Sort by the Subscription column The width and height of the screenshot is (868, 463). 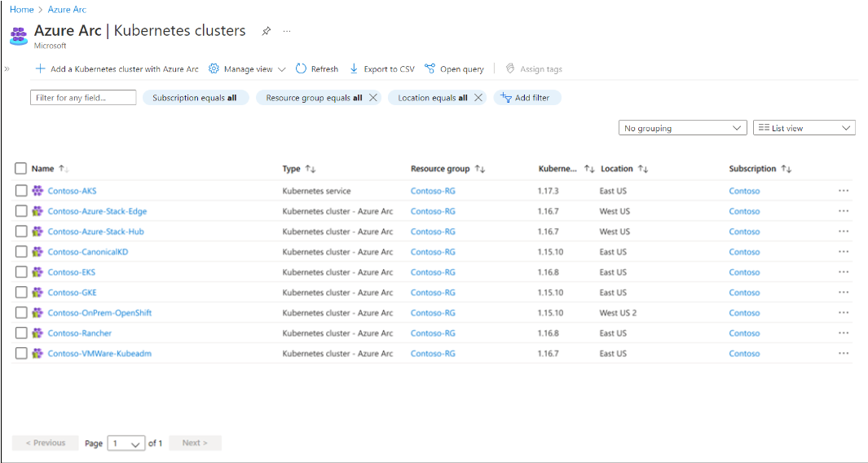[x=760, y=169]
